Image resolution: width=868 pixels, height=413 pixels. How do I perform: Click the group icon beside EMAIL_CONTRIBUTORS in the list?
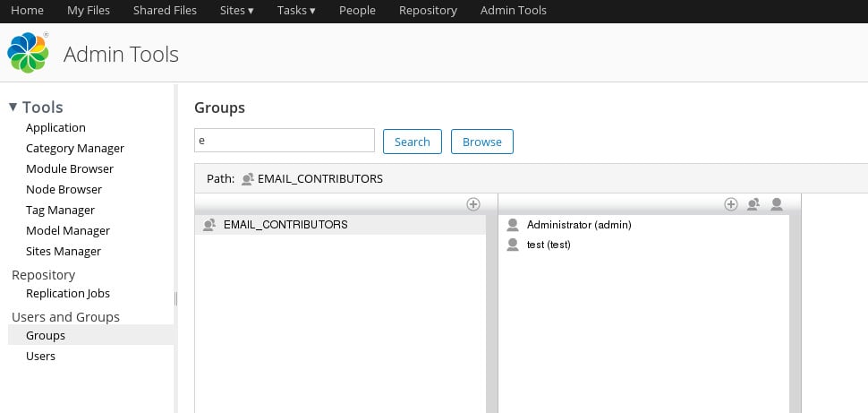tap(209, 225)
